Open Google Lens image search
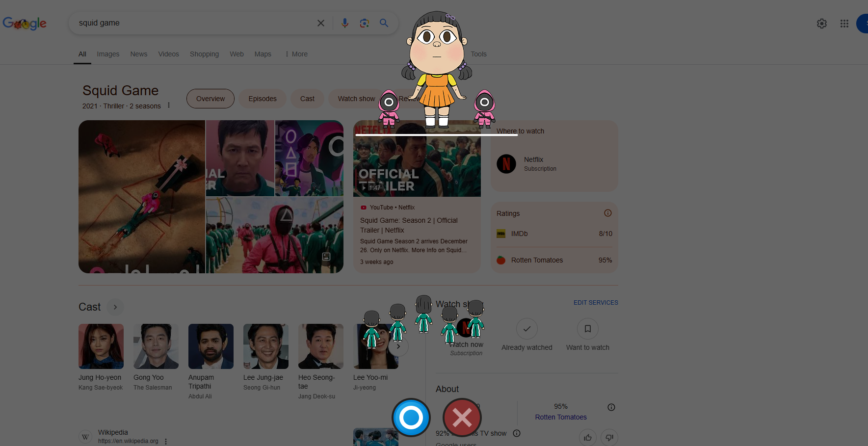 [364, 23]
